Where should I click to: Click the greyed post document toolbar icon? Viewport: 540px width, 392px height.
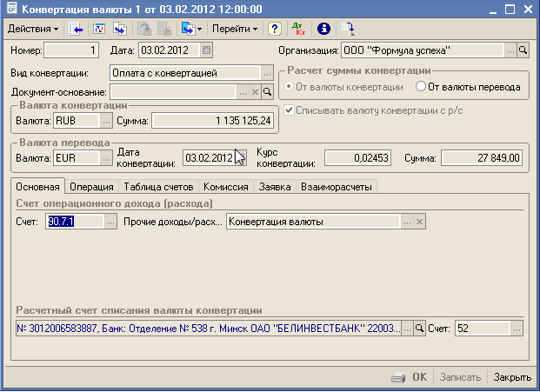[144, 29]
